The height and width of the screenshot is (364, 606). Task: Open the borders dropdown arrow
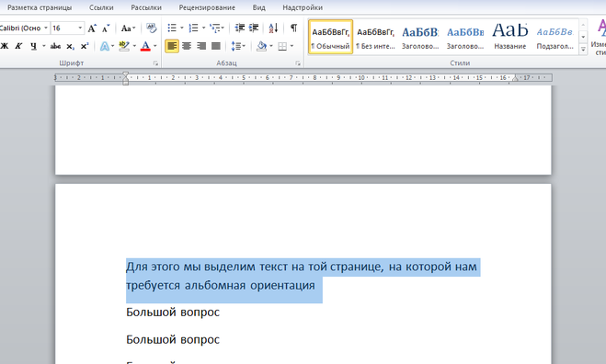click(292, 46)
